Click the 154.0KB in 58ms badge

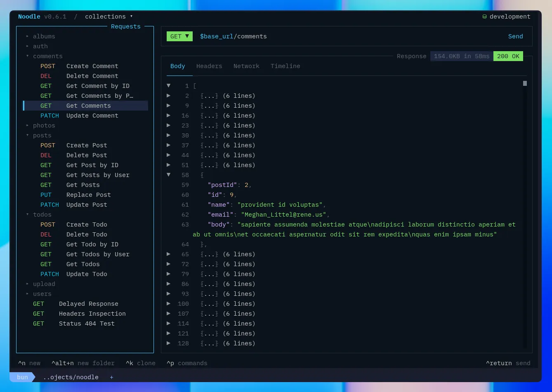point(462,56)
